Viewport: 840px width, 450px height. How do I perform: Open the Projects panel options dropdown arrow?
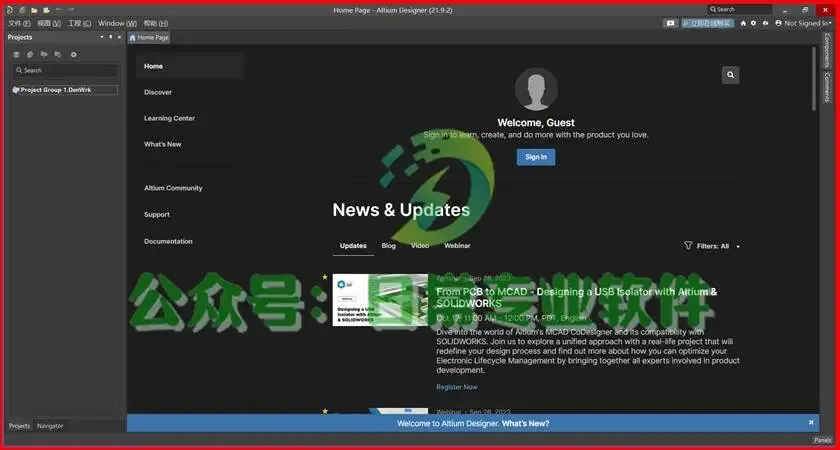[x=102, y=37]
